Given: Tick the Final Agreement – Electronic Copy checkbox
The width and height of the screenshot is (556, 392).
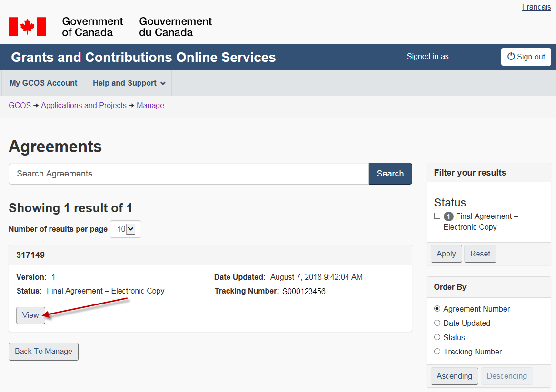Looking at the screenshot, I should tap(437, 216).
